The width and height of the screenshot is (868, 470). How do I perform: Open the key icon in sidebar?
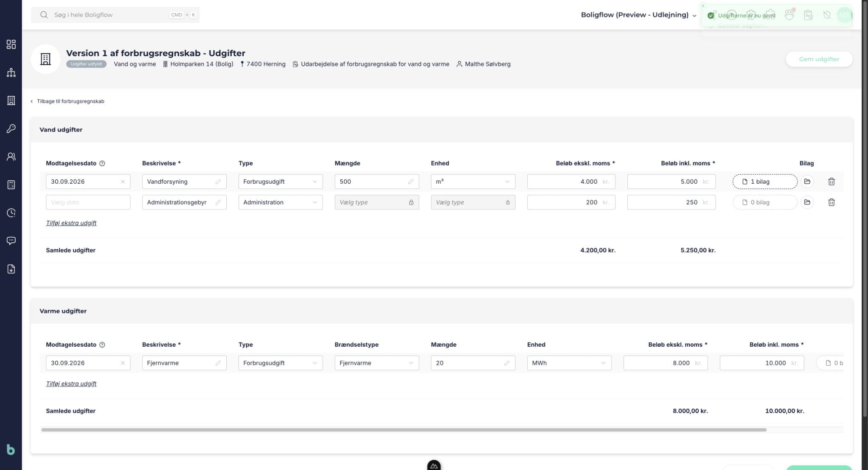point(11,128)
